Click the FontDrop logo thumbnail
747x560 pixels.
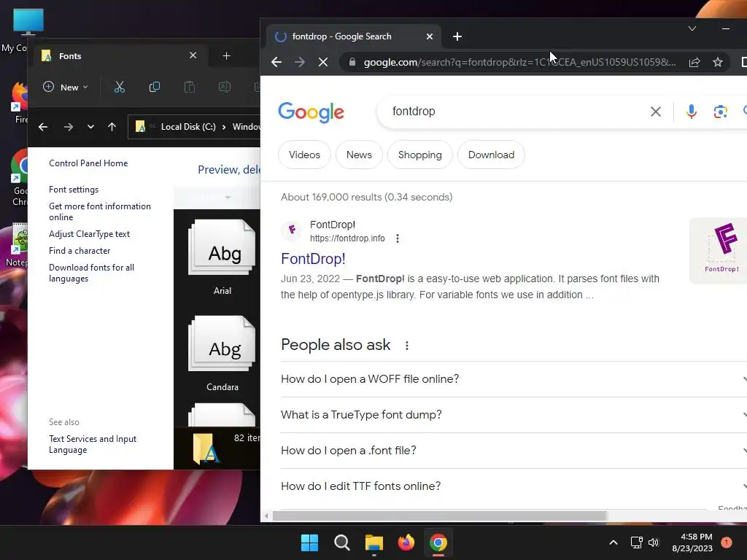[x=720, y=251]
